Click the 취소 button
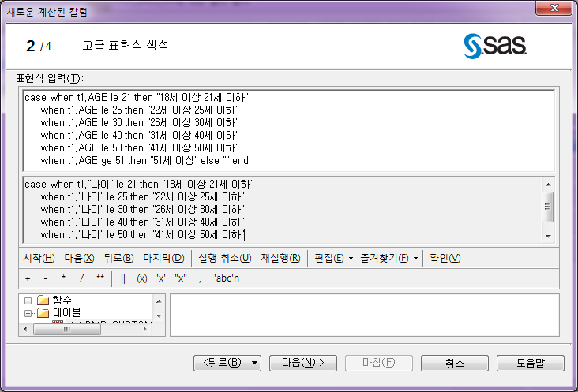The width and height of the screenshot is (578, 392). click(455, 363)
